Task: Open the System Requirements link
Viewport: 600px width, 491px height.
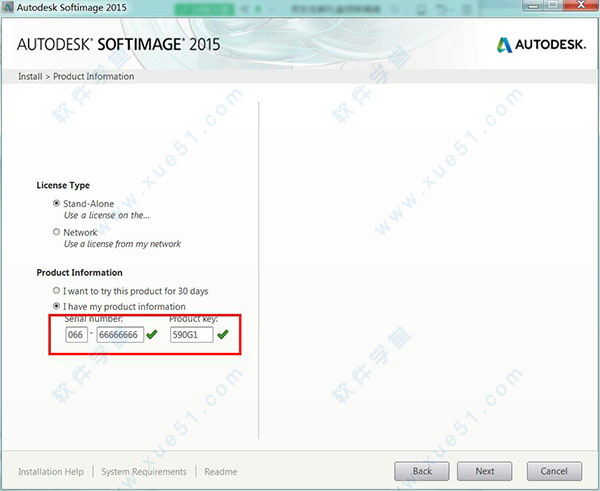Action: [144, 471]
